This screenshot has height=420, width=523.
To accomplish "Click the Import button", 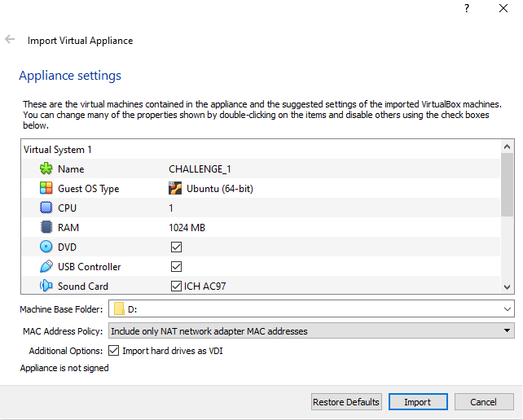I will [x=416, y=402].
